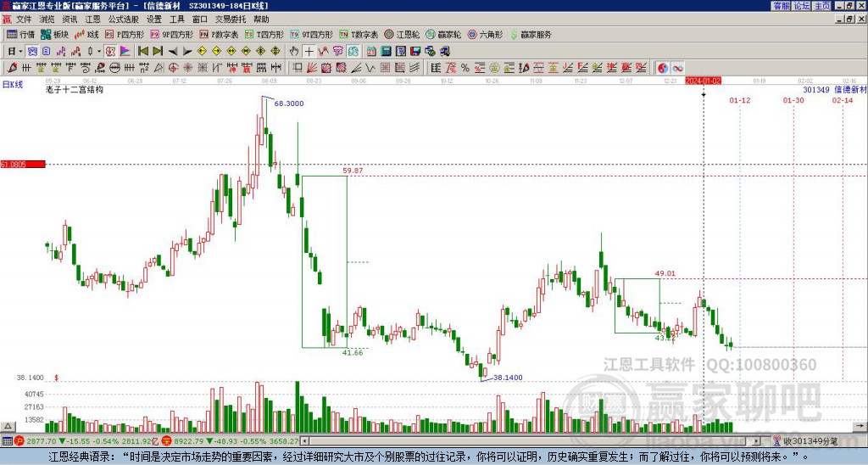
Task: Click the 日K线 label
Action: point(13,85)
